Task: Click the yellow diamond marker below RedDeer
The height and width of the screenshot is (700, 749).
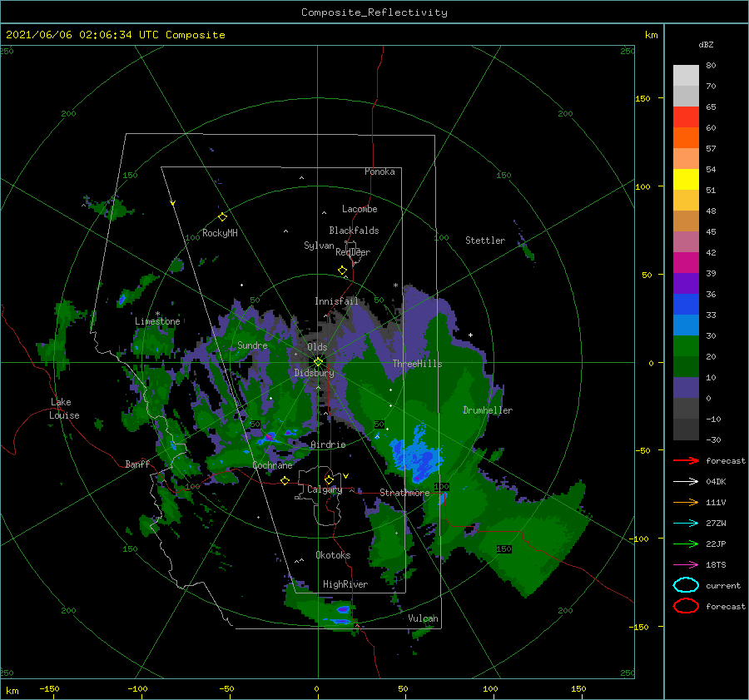Action: [x=343, y=271]
